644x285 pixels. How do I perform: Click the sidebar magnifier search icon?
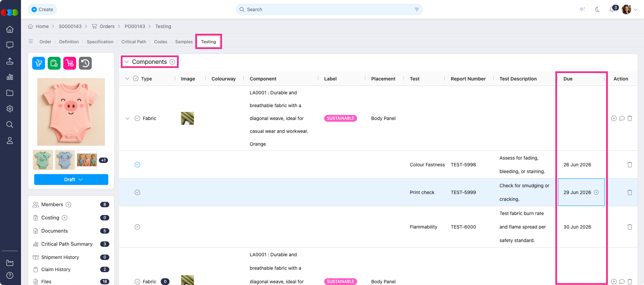[x=10, y=124]
